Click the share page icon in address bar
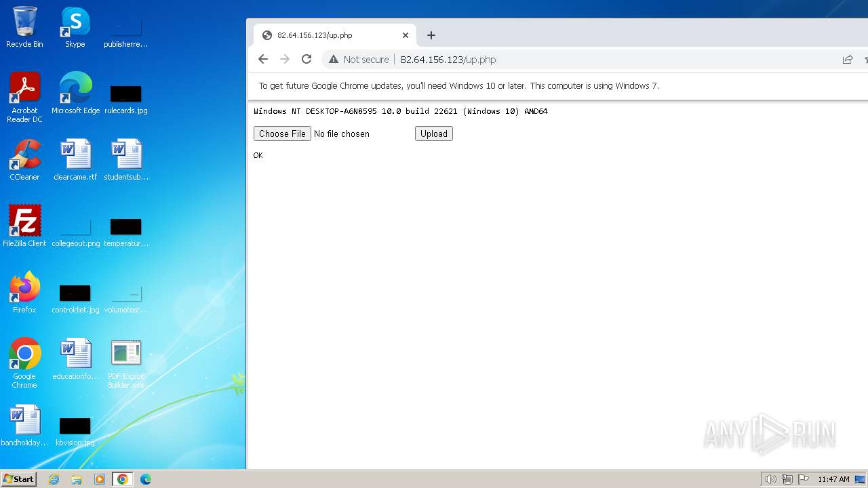Screen dimensions: 868x488 click(x=848, y=60)
